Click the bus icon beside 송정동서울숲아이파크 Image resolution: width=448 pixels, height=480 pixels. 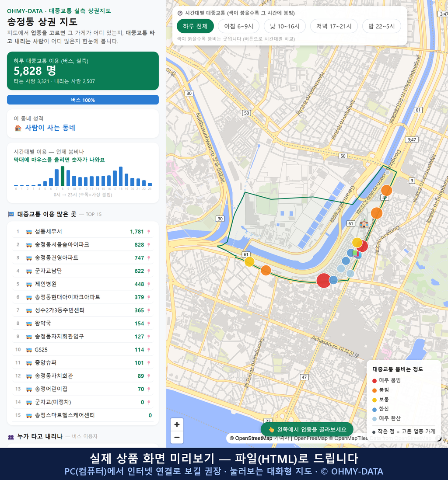click(x=29, y=245)
